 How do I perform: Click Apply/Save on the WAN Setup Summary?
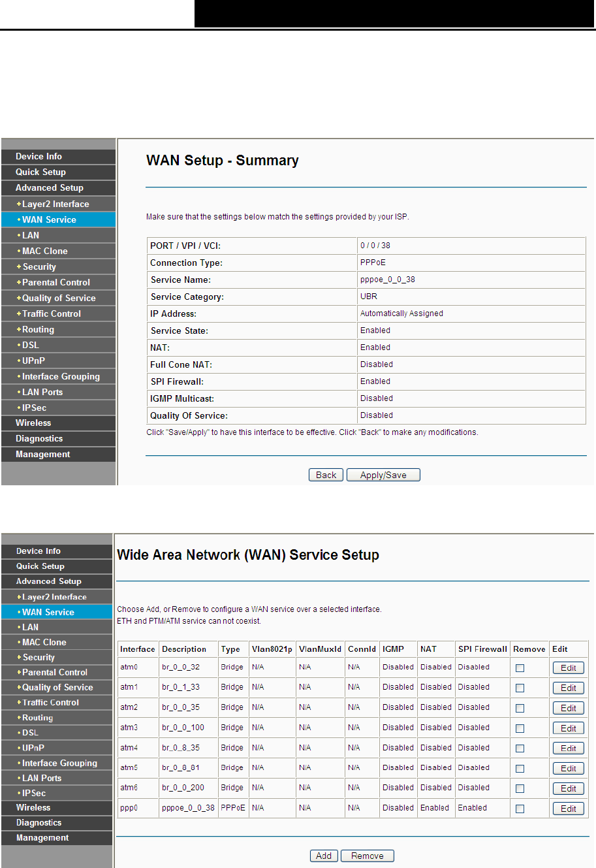tap(383, 475)
